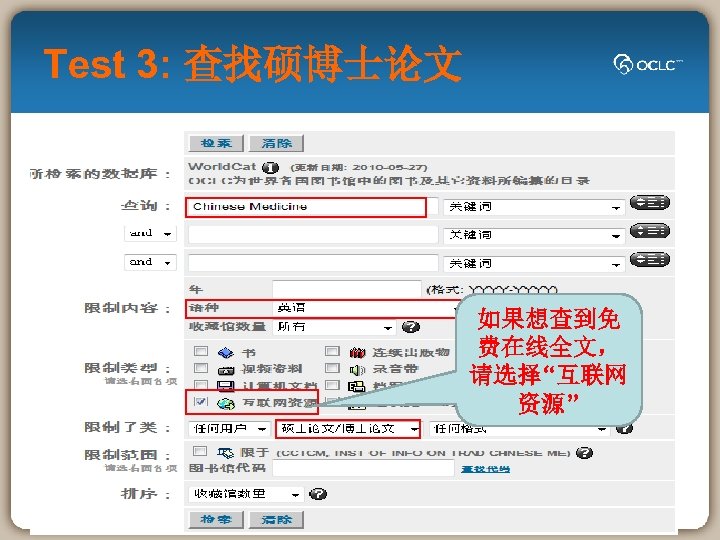Click the 年 year input field
720x540 pixels.
point(347,289)
